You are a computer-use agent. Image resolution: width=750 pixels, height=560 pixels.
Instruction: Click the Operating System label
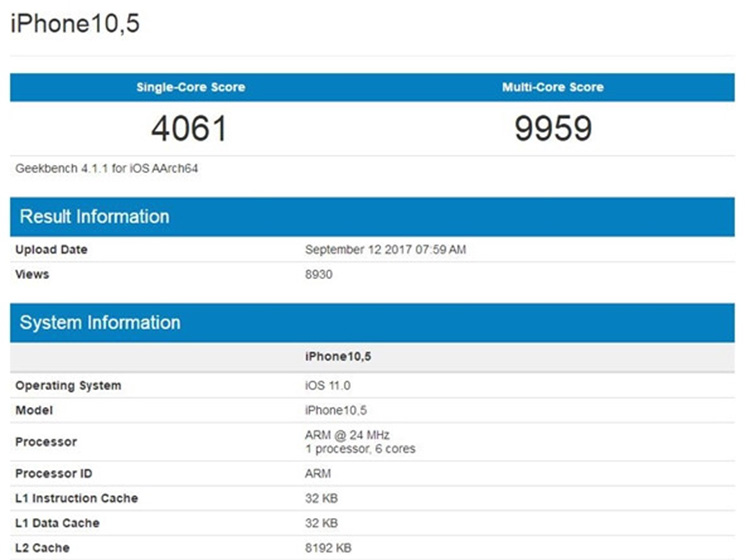[x=68, y=385]
